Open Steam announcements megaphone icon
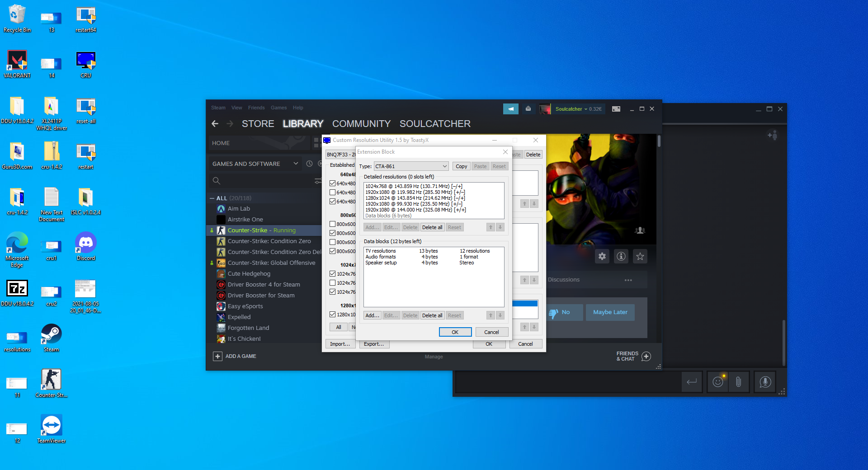This screenshot has height=470, width=868. 510,109
